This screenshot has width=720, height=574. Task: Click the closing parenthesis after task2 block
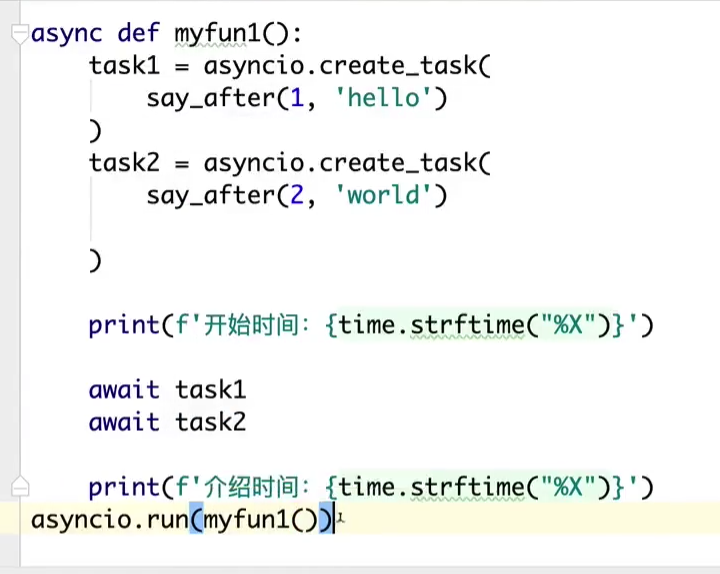click(95, 260)
